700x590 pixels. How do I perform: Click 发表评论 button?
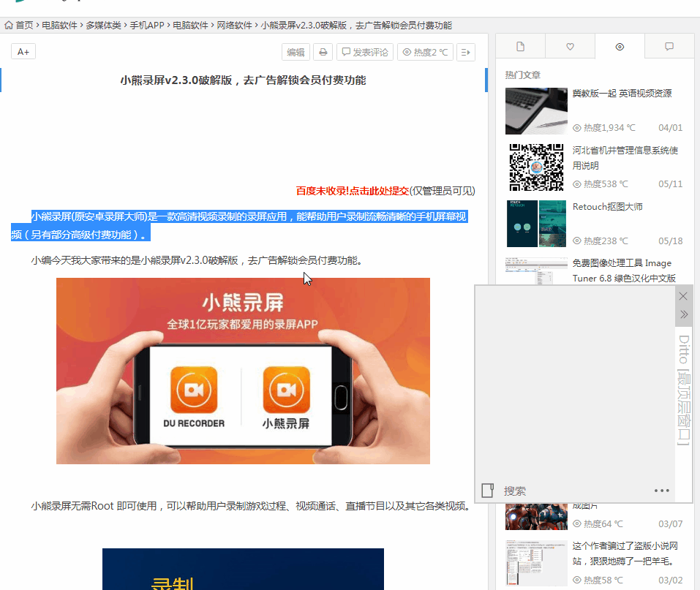[x=365, y=52]
